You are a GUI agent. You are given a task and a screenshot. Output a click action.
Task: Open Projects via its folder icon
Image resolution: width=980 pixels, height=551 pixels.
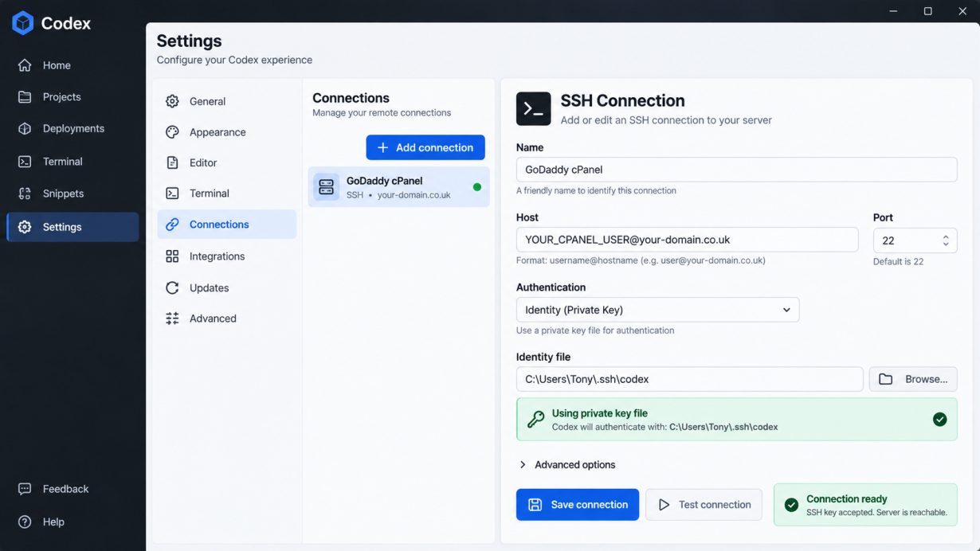[25, 97]
